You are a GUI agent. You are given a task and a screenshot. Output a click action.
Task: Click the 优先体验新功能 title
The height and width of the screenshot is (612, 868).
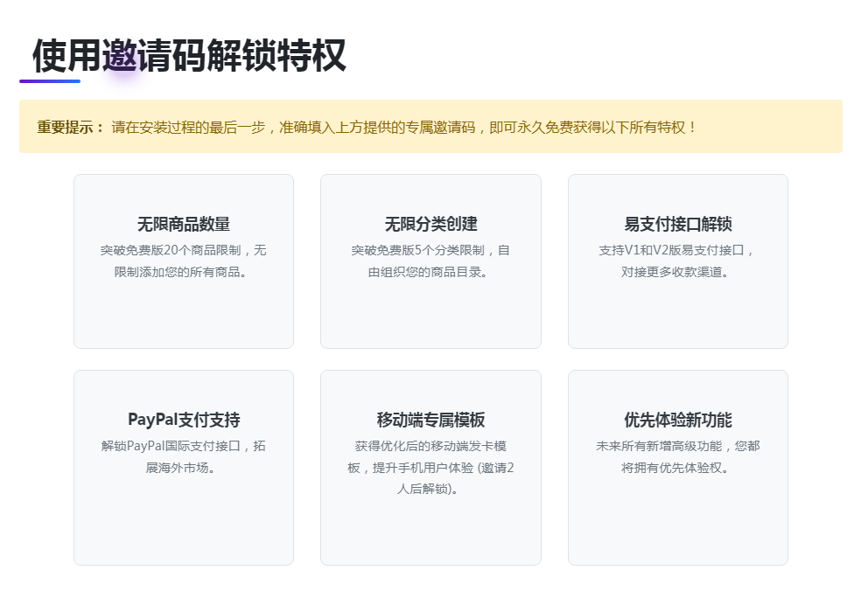(677, 421)
